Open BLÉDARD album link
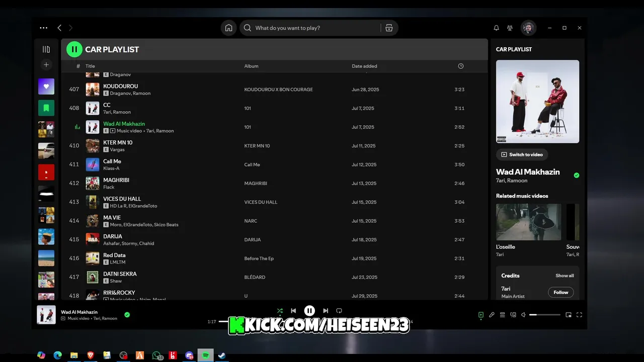This screenshot has height=362, width=644. tap(255, 278)
